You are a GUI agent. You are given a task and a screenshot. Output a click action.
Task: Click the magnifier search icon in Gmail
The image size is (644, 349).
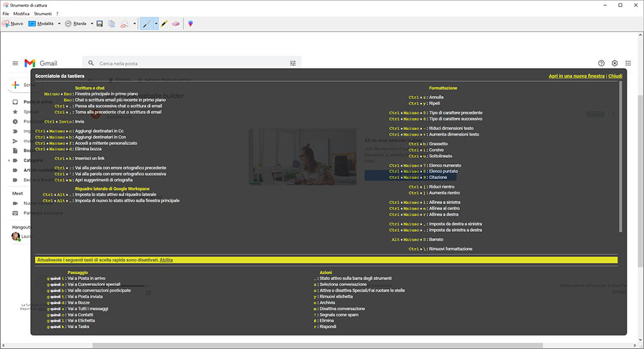[x=91, y=63]
